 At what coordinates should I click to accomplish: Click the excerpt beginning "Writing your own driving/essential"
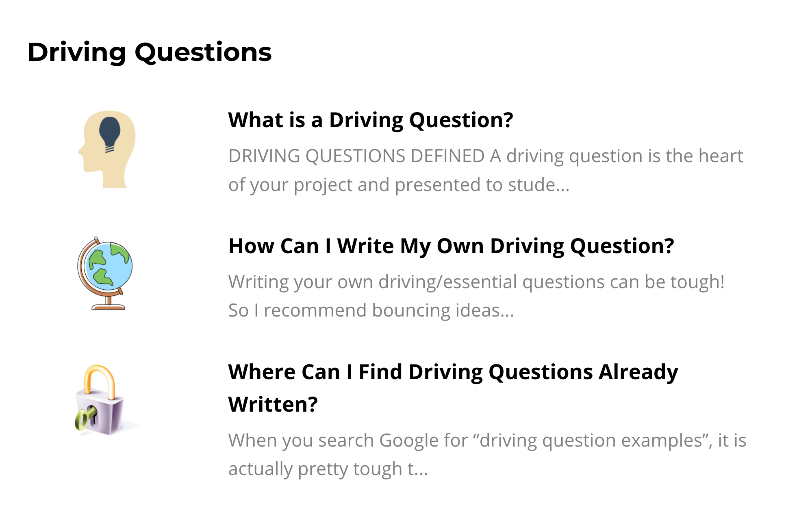476,296
